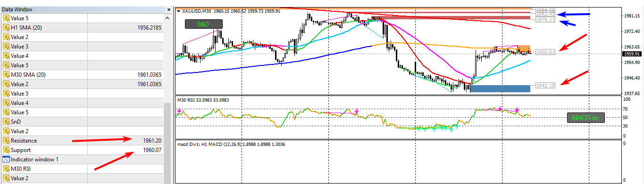Click the 1984.58 price label on chart
Image resolution: width=644 pixels, height=184 pixels.
click(545, 10)
